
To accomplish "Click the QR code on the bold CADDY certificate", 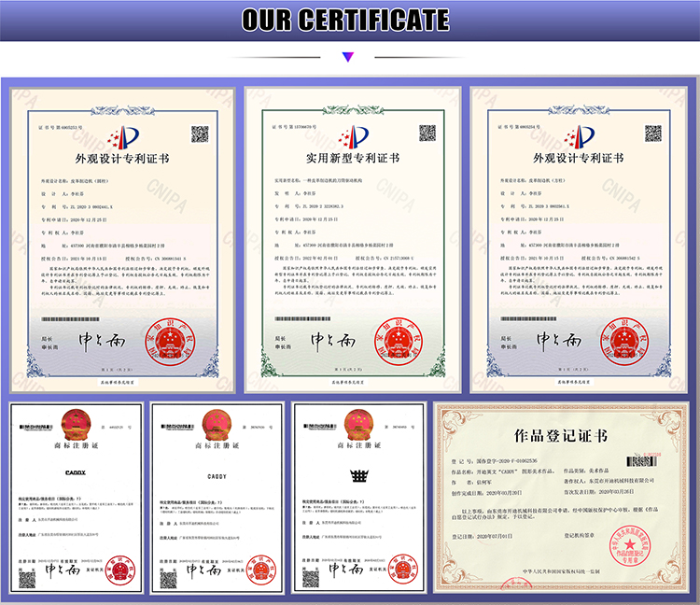I will (27, 580).
